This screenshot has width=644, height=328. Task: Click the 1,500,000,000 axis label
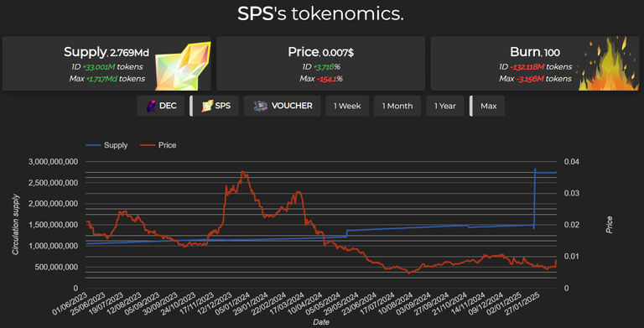(x=53, y=225)
